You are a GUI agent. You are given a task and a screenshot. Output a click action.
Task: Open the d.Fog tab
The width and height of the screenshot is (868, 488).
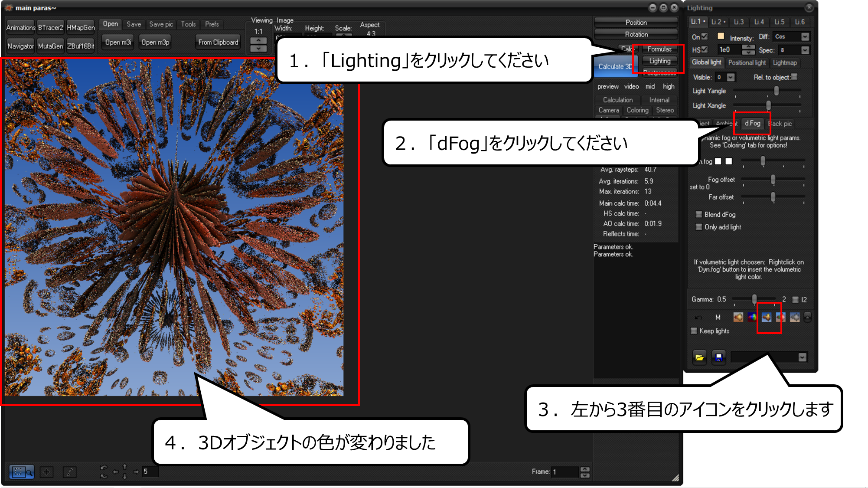click(753, 123)
